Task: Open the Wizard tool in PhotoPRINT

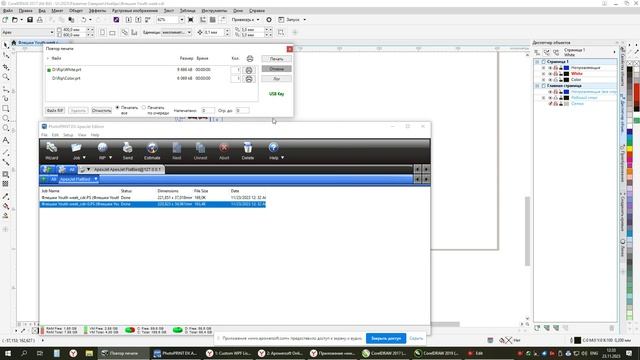Action: coord(51,151)
